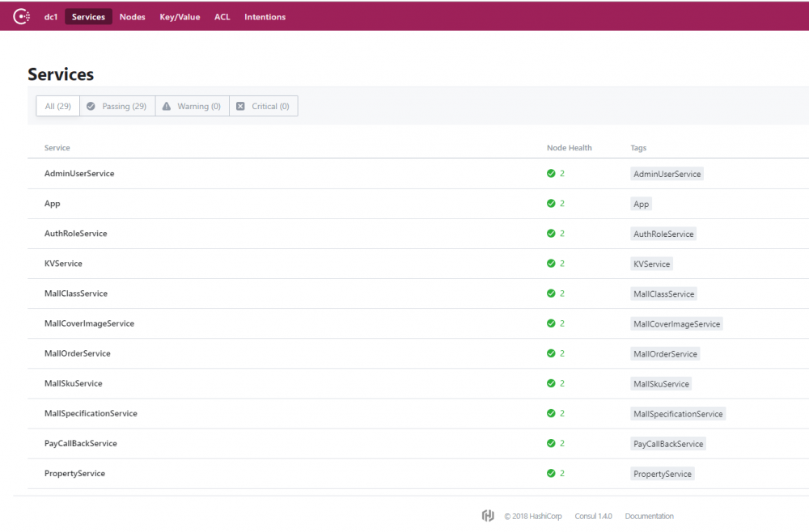Open the MallSpecificationService service
This screenshot has width=809, height=532.
coord(91,413)
